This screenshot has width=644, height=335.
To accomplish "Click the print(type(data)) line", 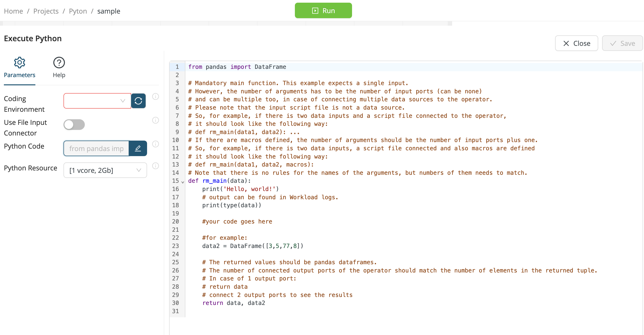I will [231, 205].
